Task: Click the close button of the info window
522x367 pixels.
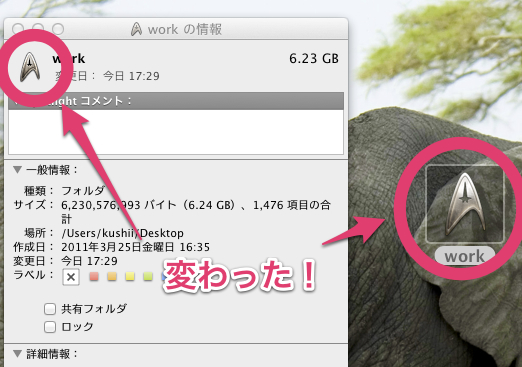Action: (18, 29)
